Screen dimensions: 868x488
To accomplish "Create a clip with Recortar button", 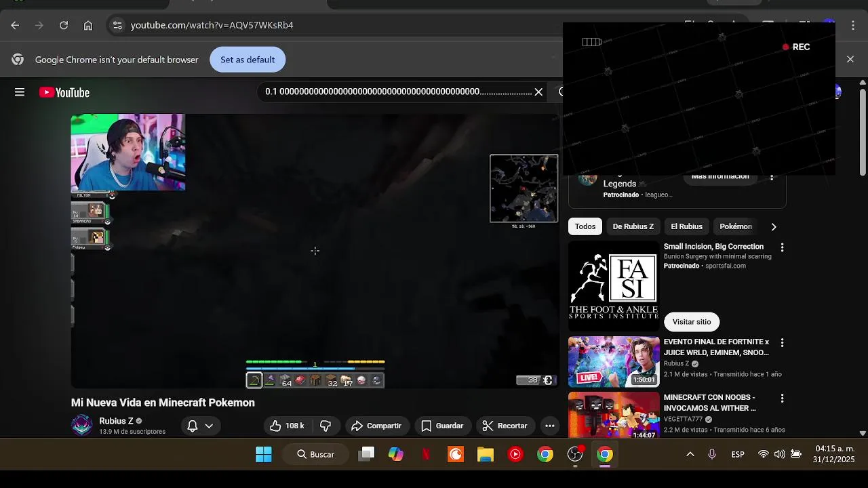I will 505,426.
